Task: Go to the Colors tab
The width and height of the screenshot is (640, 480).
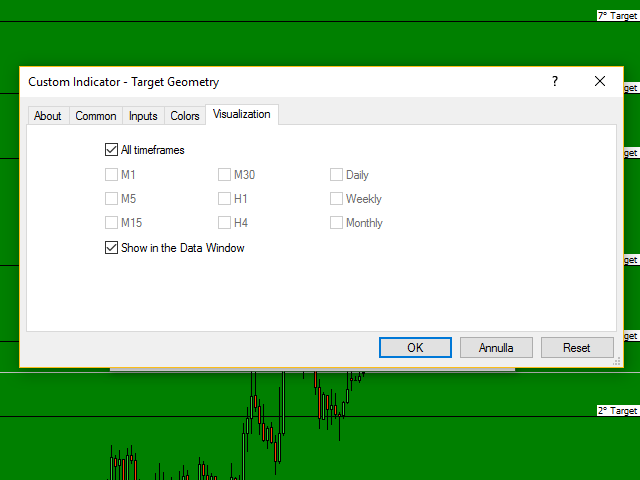Action: 185,116
